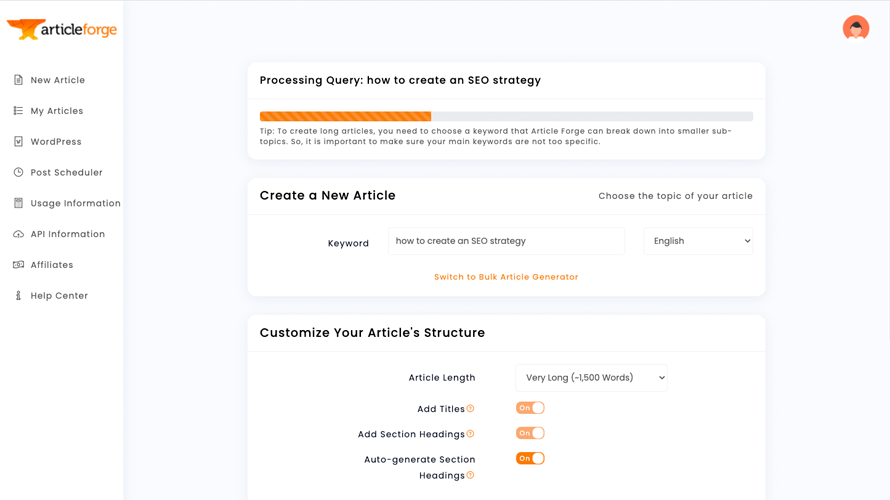Click the Customize Your Article's Structure heading
The image size is (890, 500).
click(x=372, y=333)
